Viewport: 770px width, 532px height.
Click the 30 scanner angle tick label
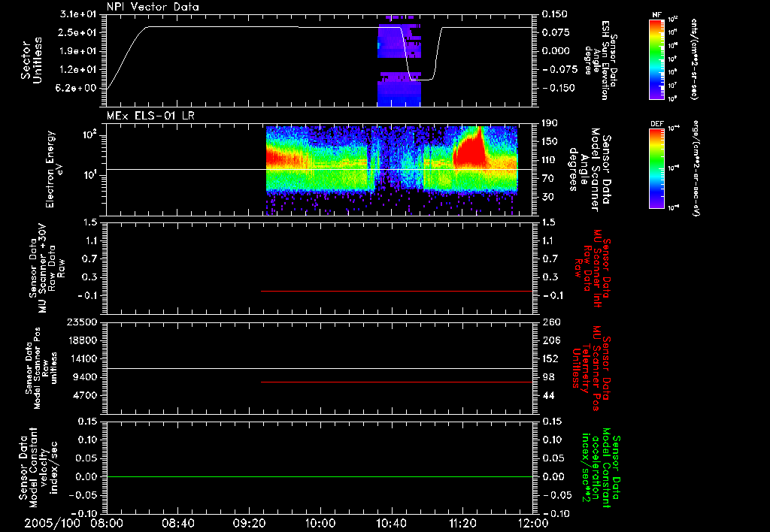pos(547,197)
